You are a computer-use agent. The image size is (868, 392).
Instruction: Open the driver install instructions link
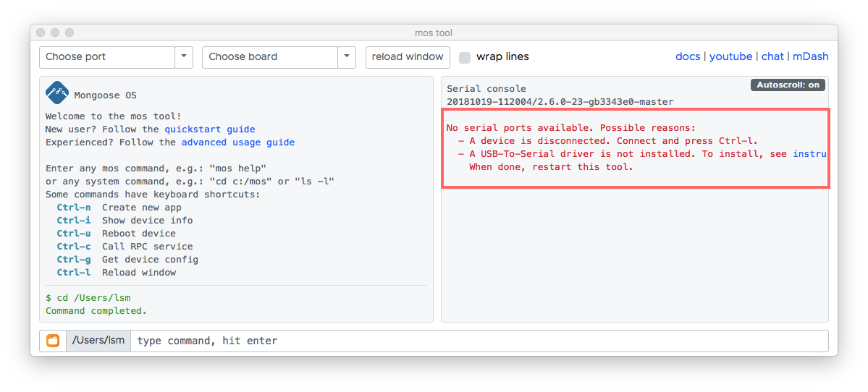click(x=809, y=154)
